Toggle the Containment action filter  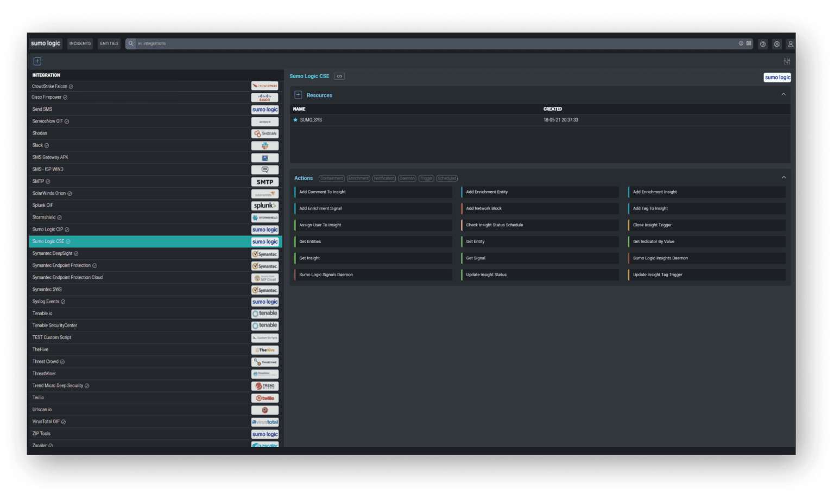[x=332, y=178]
